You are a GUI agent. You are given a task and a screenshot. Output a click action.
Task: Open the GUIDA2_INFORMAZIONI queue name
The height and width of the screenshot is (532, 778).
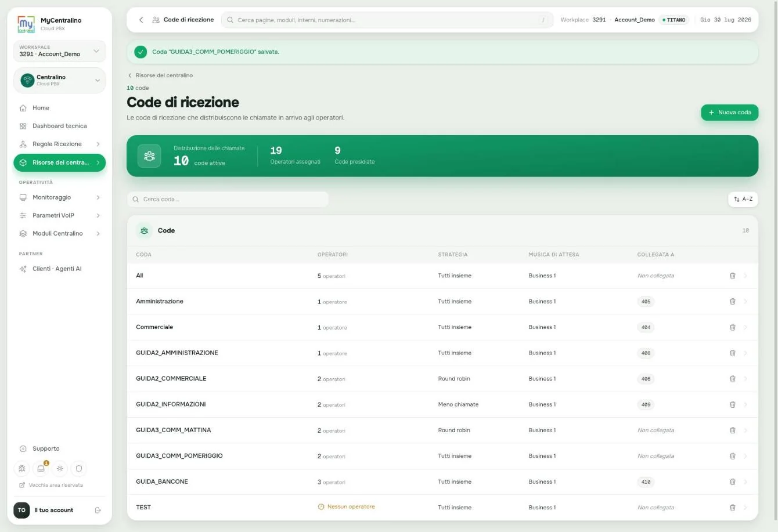(171, 404)
